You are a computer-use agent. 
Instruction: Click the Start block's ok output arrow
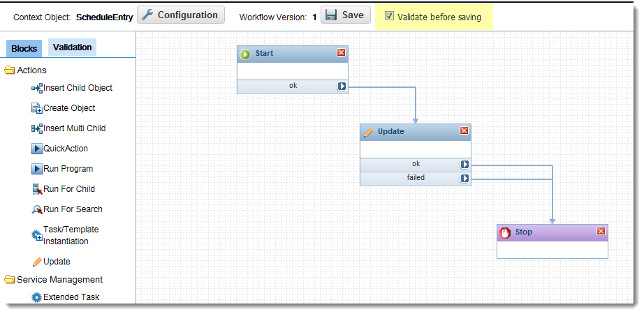pos(342,87)
